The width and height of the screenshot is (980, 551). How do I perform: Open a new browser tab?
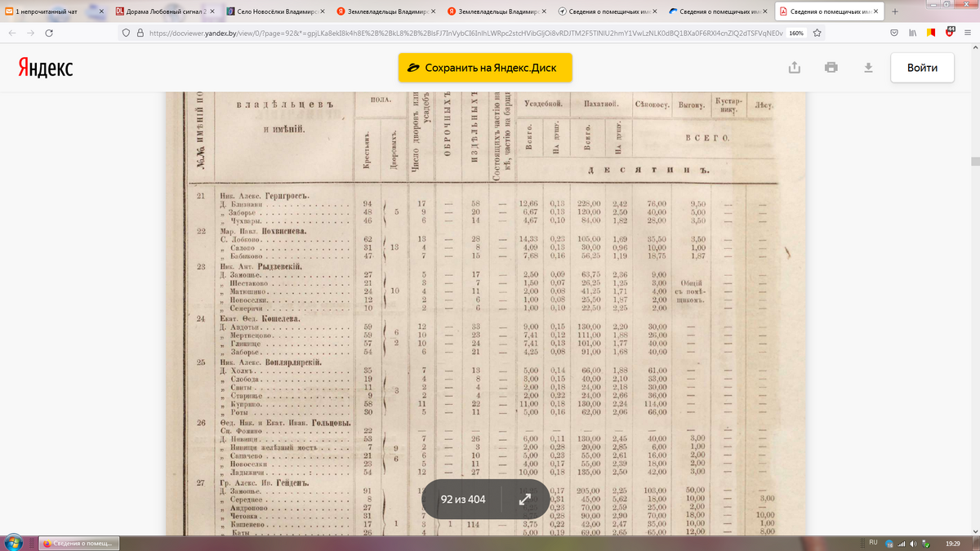pos(895,11)
